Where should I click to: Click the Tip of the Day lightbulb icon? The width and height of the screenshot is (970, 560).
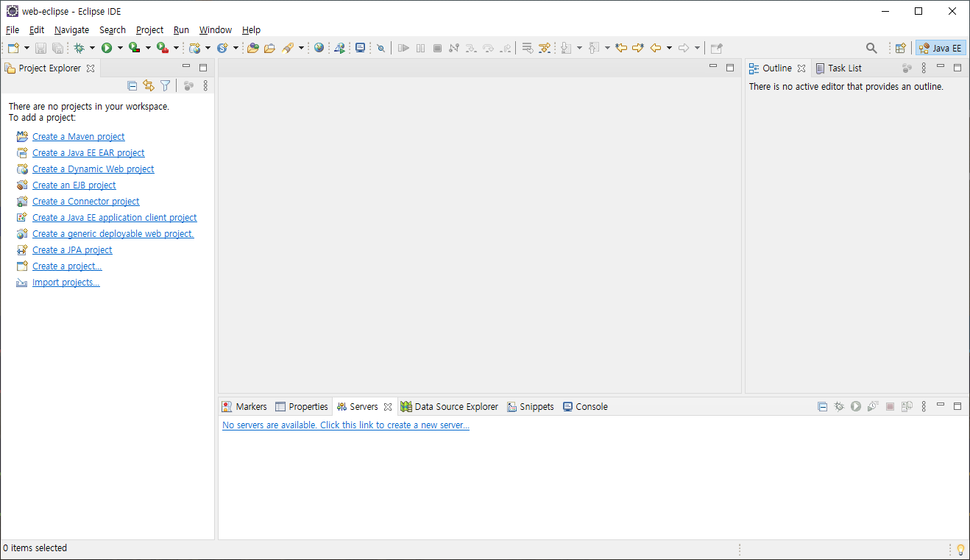(960, 549)
